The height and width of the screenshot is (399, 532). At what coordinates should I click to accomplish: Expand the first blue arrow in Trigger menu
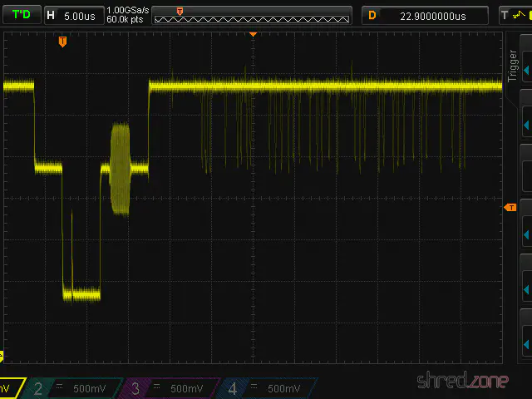(x=525, y=125)
